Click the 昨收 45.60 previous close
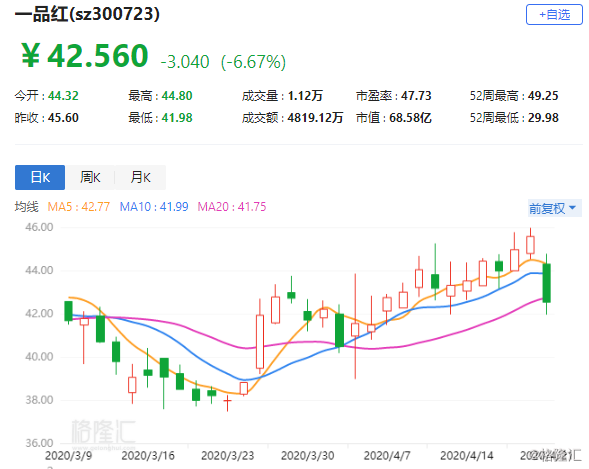The image size is (589, 469). click(x=47, y=118)
